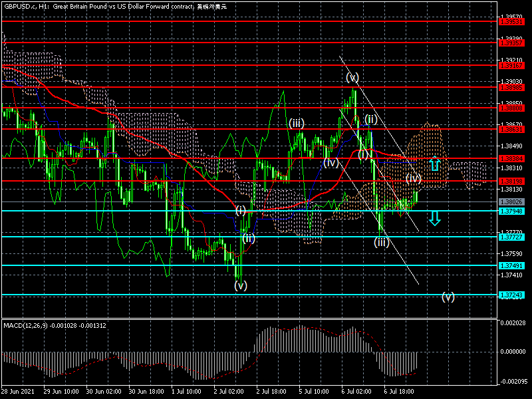This screenshot has width=532, height=399.
Task: Select the 1.38985 red price label
Action: pyautogui.click(x=511, y=88)
